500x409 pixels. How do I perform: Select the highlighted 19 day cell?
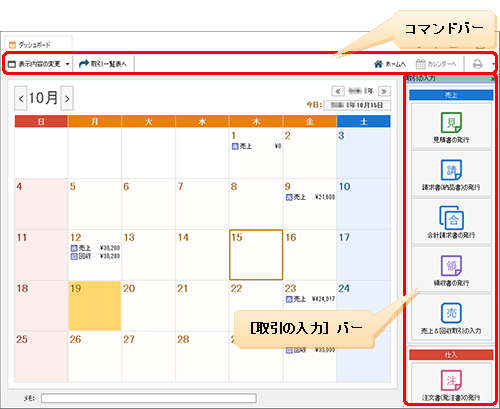[x=95, y=306]
